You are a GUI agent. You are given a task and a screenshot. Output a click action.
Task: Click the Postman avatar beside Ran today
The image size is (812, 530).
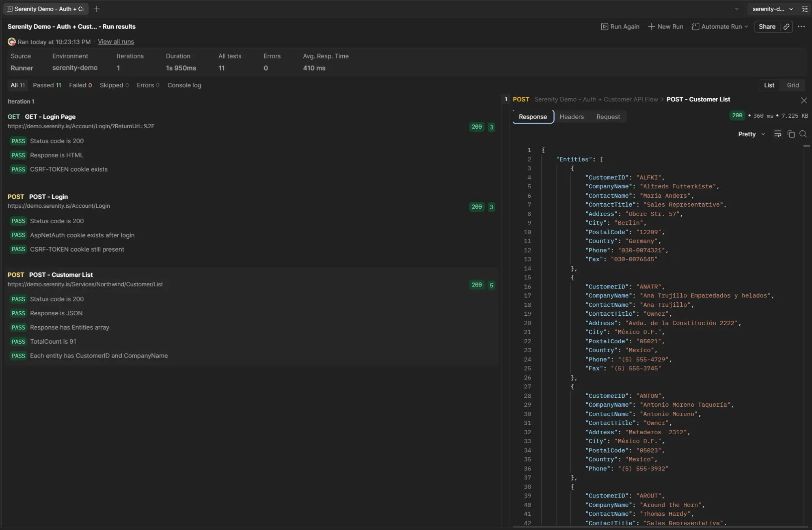point(11,42)
